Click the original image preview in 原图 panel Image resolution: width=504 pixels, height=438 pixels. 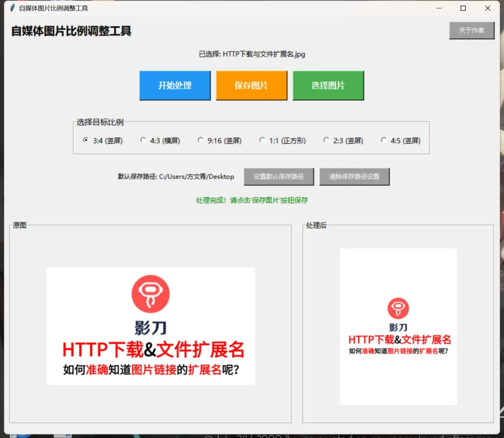[x=151, y=326]
